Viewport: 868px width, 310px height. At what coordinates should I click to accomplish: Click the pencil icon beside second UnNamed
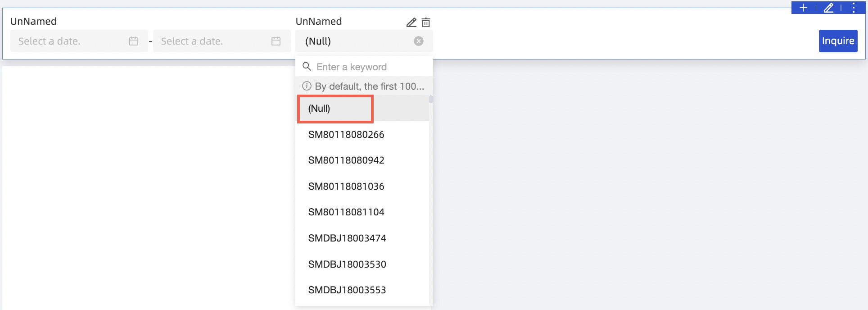pyautogui.click(x=411, y=22)
